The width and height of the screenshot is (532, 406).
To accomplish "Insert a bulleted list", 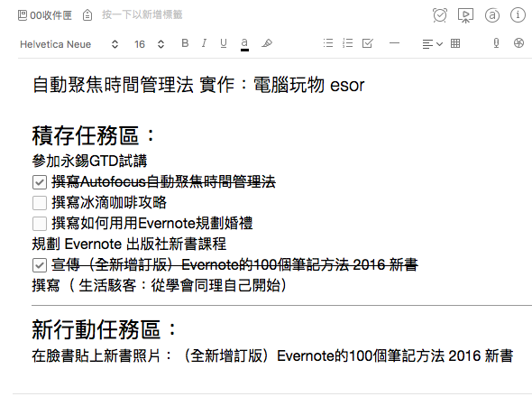I will tap(328, 43).
